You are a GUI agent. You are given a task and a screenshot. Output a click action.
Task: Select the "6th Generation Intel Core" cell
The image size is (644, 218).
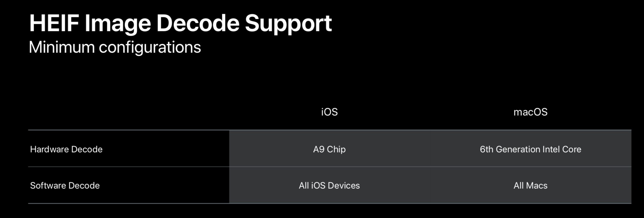pyautogui.click(x=530, y=149)
